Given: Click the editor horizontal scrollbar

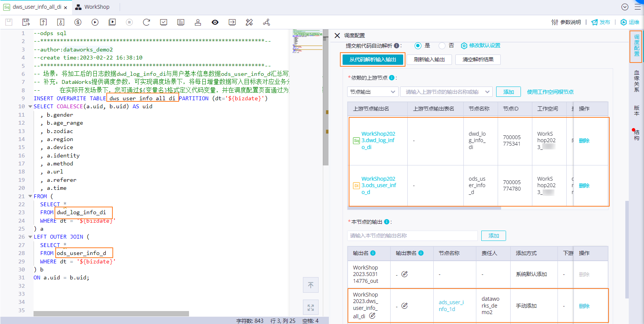Looking at the screenshot, I should pyautogui.click(x=111, y=314).
